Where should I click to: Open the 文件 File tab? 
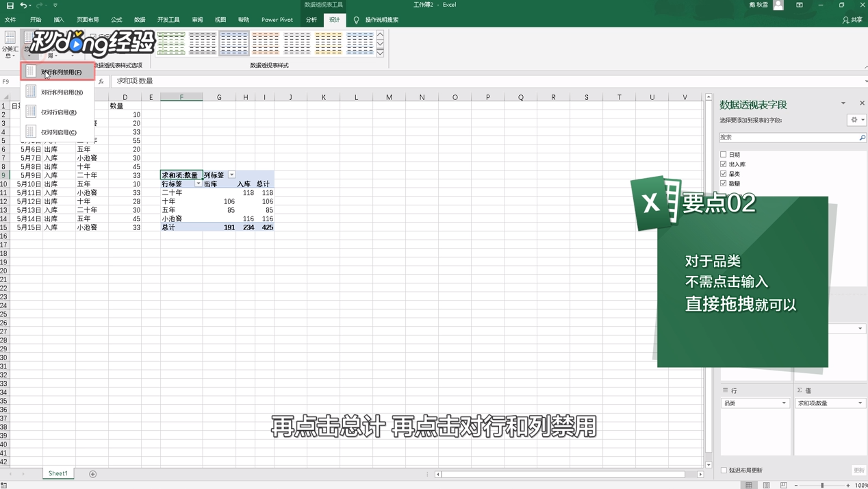pos(10,20)
